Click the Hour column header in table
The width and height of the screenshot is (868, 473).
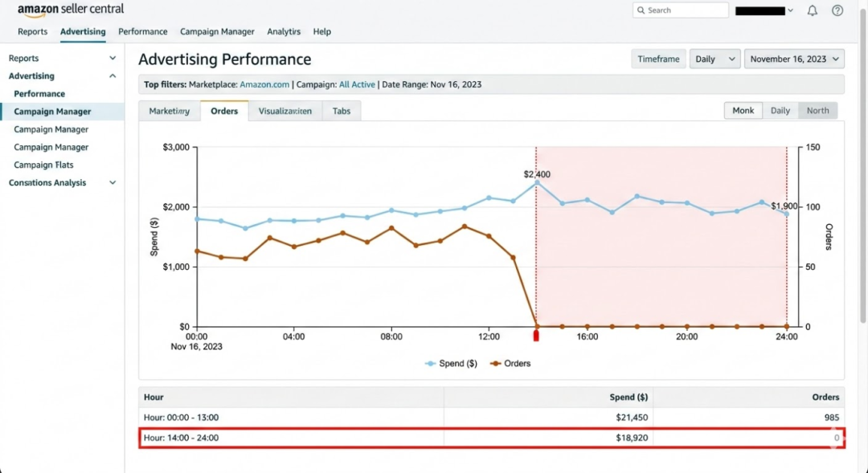[154, 398]
